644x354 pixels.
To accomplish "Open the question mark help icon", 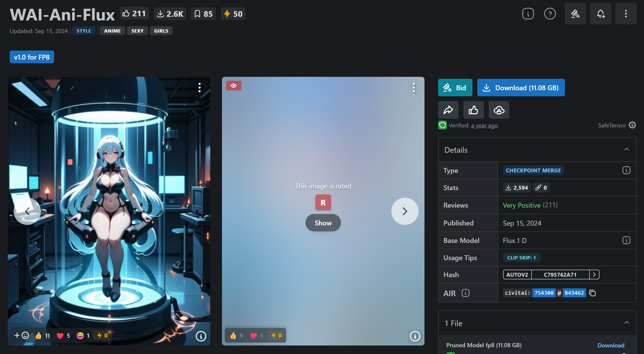I will point(550,14).
